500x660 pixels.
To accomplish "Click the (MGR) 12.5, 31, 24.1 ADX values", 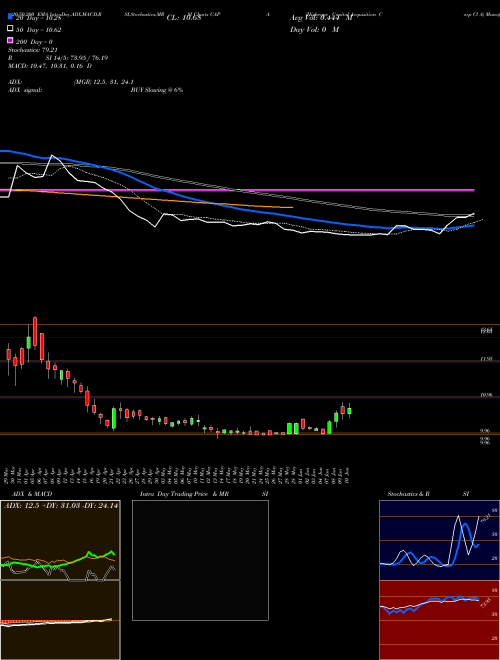I will (104, 82).
